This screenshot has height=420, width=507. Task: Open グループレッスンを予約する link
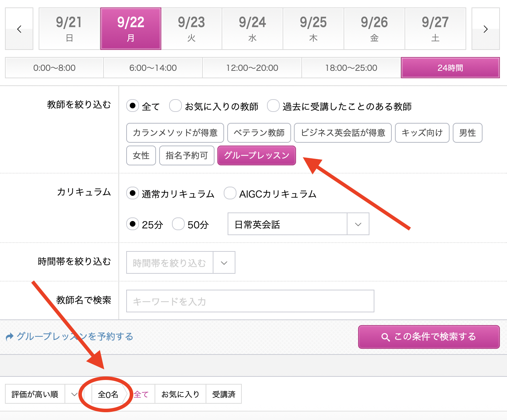(x=69, y=336)
